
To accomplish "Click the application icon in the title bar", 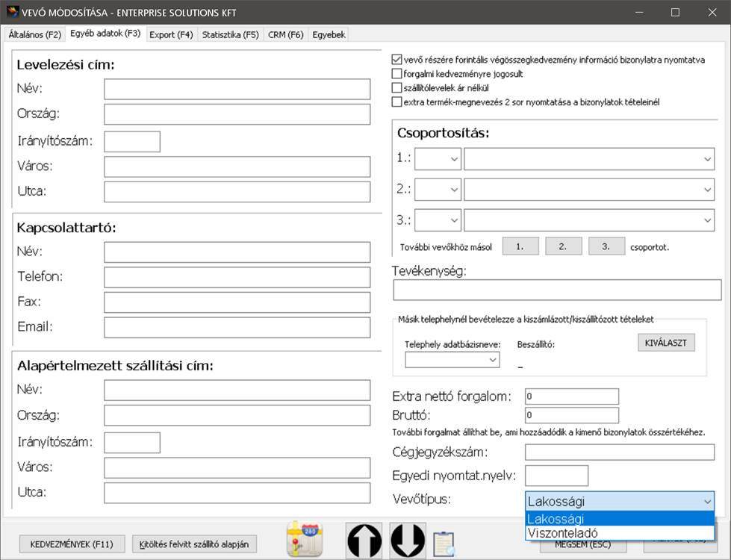I will click(x=12, y=12).
